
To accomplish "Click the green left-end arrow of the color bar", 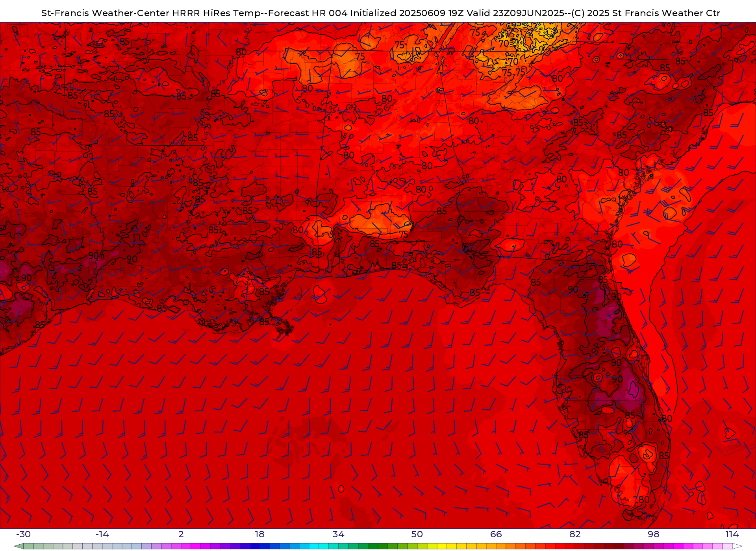I will click(18, 546).
